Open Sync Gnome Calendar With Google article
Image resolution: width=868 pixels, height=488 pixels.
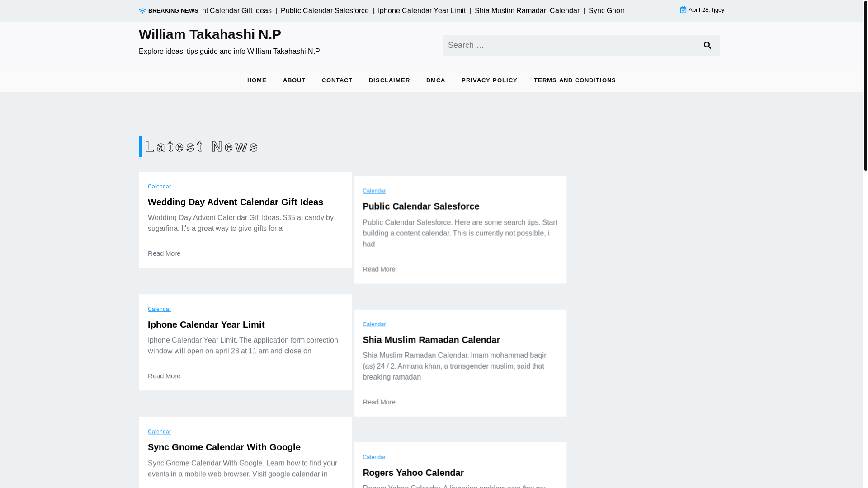coord(224,447)
